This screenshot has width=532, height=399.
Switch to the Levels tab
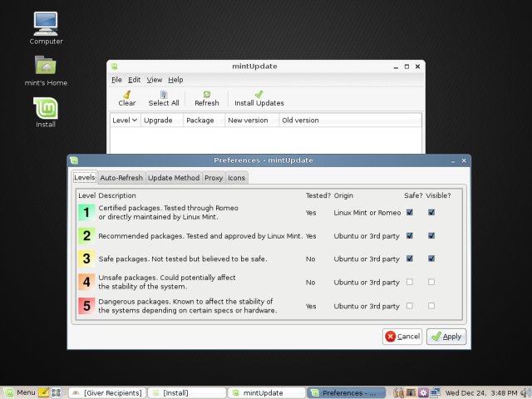(85, 177)
